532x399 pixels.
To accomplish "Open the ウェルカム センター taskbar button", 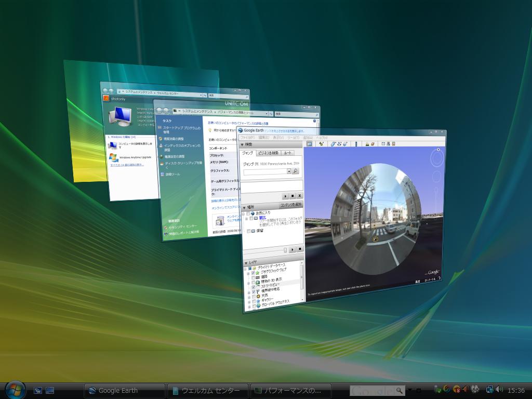I will click(x=208, y=391).
